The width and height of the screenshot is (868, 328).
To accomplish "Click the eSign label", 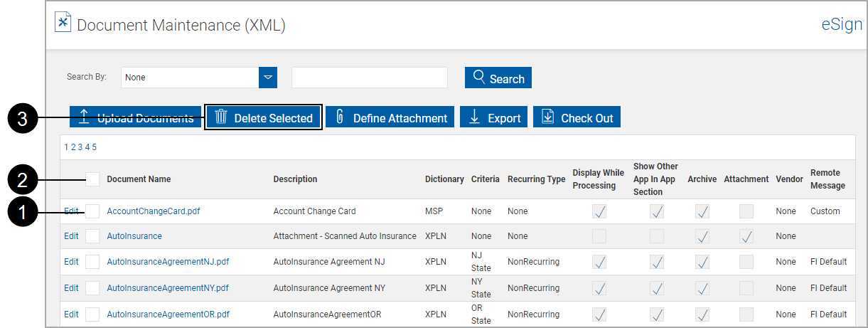I will pos(842,25).
